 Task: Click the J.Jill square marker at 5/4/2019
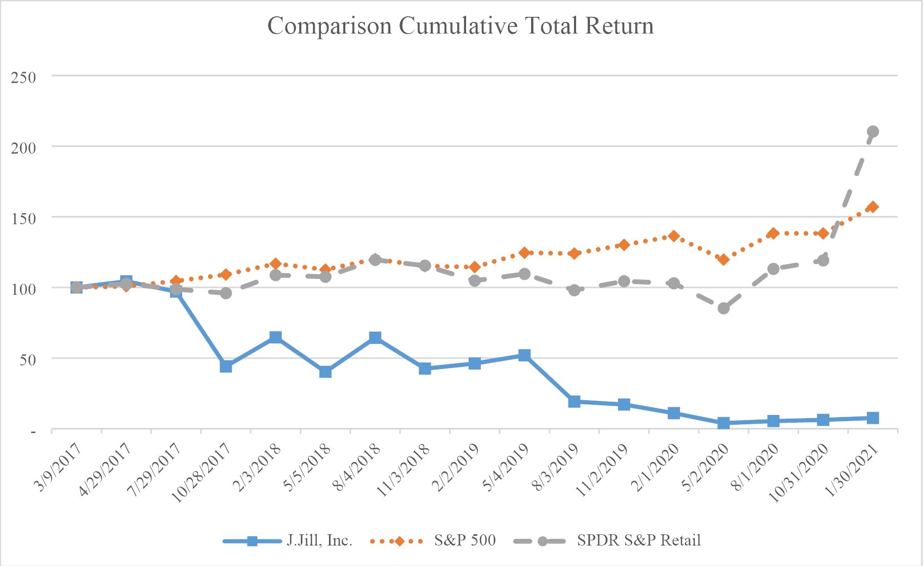(x=524, y=355)
